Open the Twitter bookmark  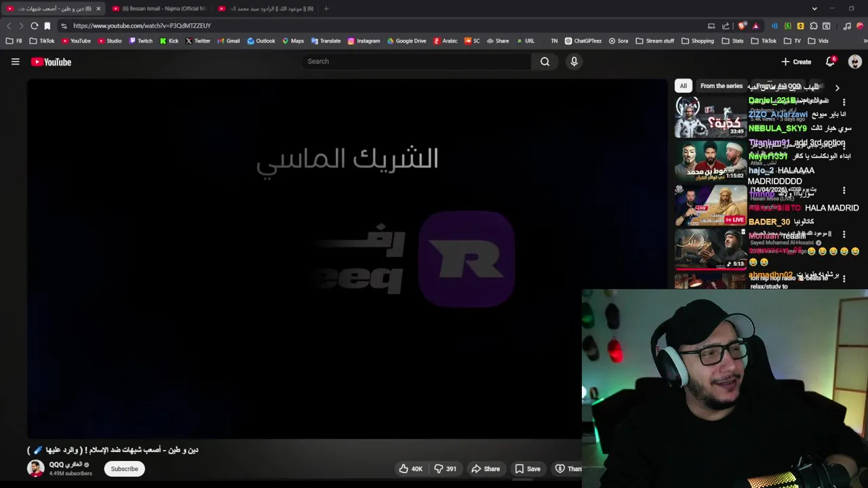point(198,41)
